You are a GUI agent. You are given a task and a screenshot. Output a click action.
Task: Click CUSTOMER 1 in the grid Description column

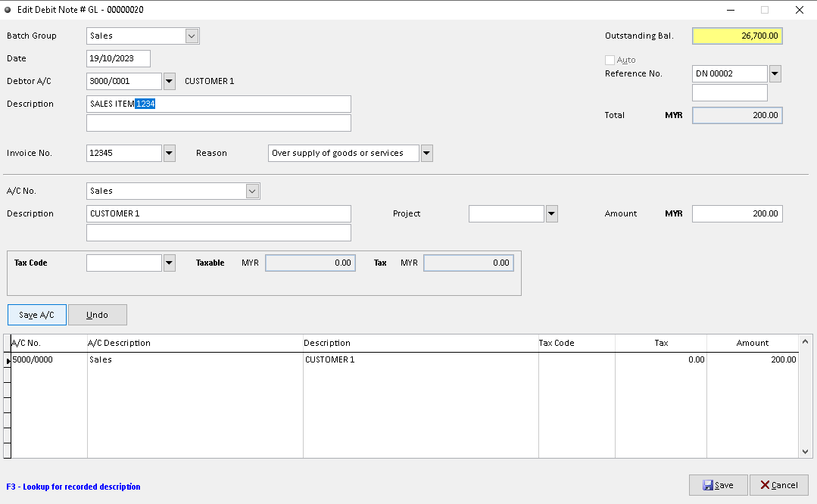tap(420, 359)
